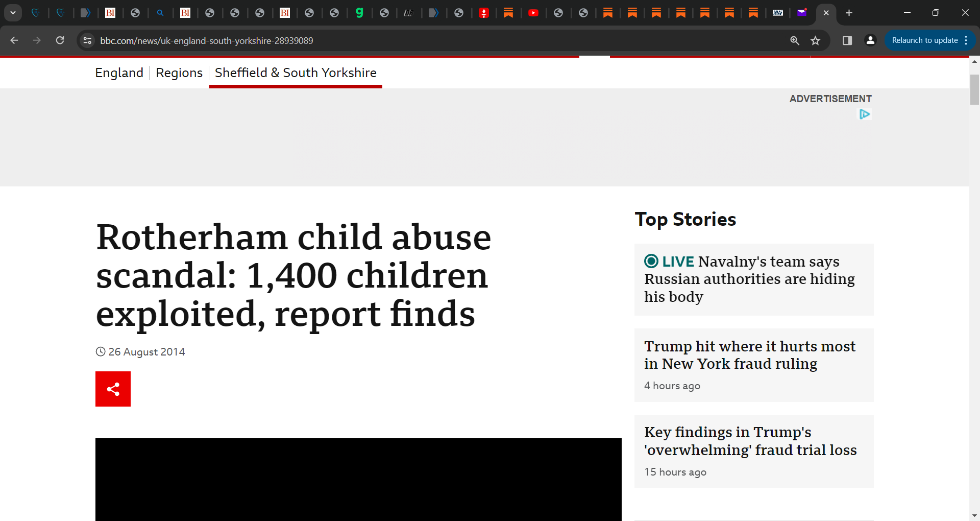Switch to the blue 'XW' favicon tab
980x521 pixels.
click(777, 13)
